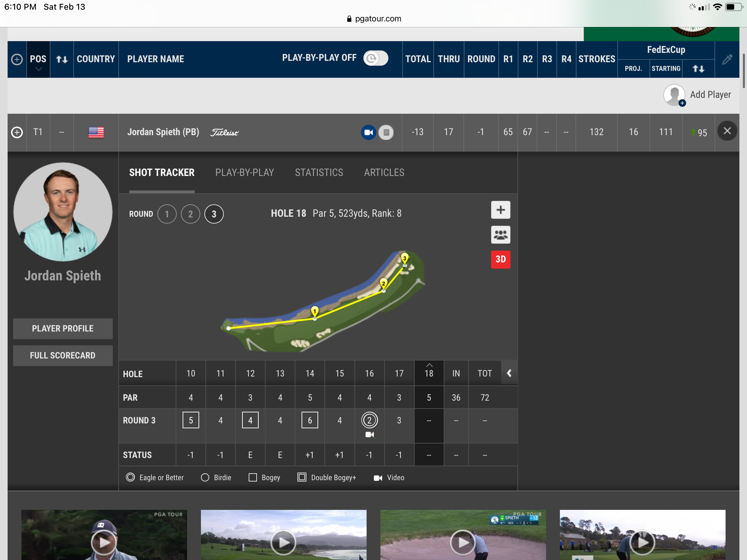Viewport: 747px width, 560px height.
Task: Click the gray scorecard icon beside Spieth's camera
Action: pos(386,132)
